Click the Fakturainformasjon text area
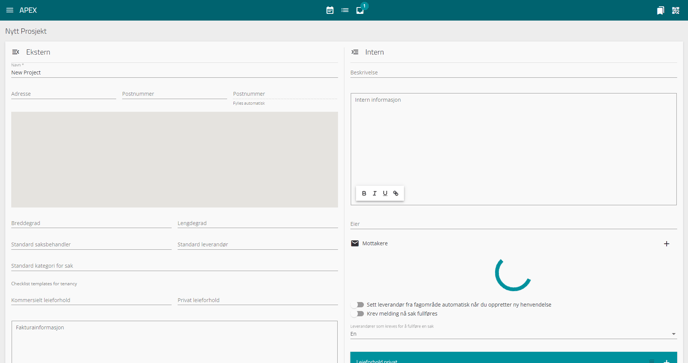This screenshot has width=688, height=363. [174, 341]
